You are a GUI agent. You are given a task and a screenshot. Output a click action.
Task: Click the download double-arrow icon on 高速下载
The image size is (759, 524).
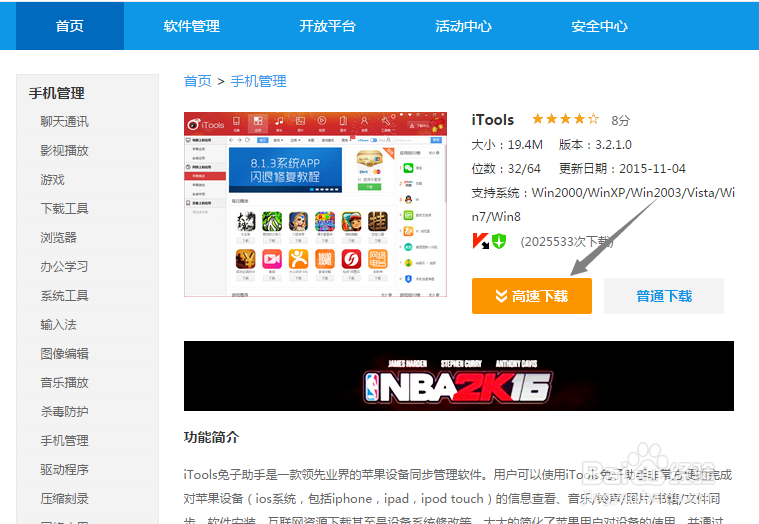501,296
